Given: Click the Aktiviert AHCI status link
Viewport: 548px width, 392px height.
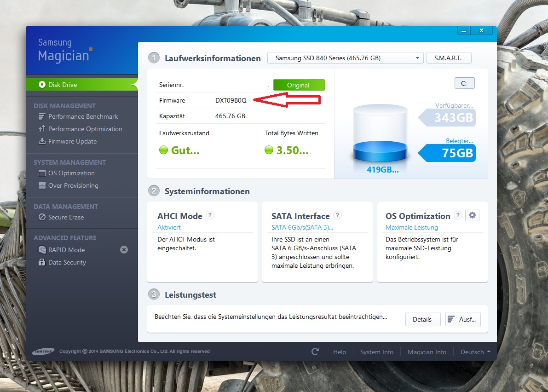Looking at the screenshot, I should point(169,227).
